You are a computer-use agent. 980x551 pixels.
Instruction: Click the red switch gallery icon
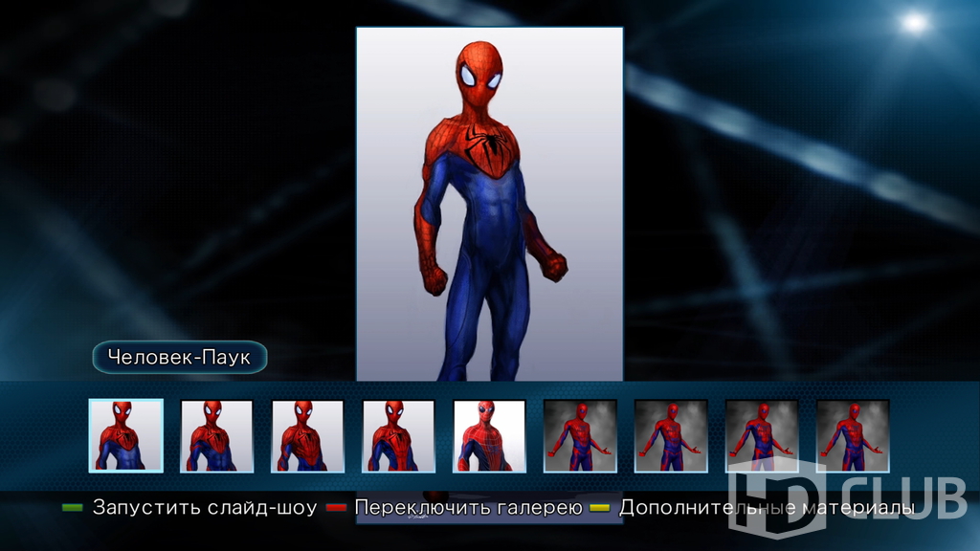336,508
